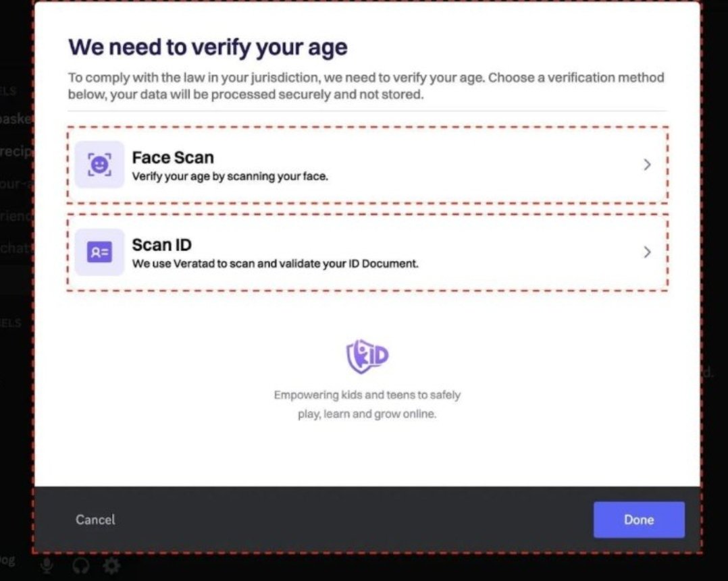Image resolution: width=728 pixels, height=581 pixels.
Task: Click the your-age channel in the sidebar
Action: coord(14,184)
